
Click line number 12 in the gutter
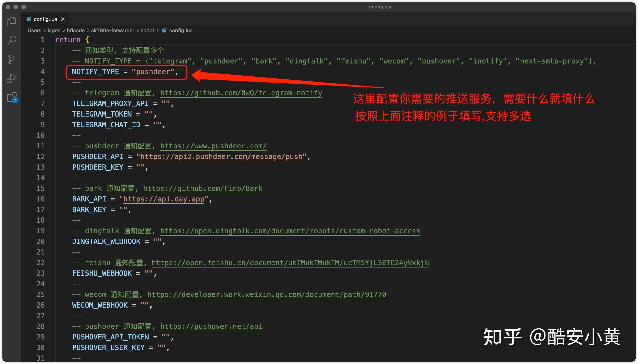[41, 156]
